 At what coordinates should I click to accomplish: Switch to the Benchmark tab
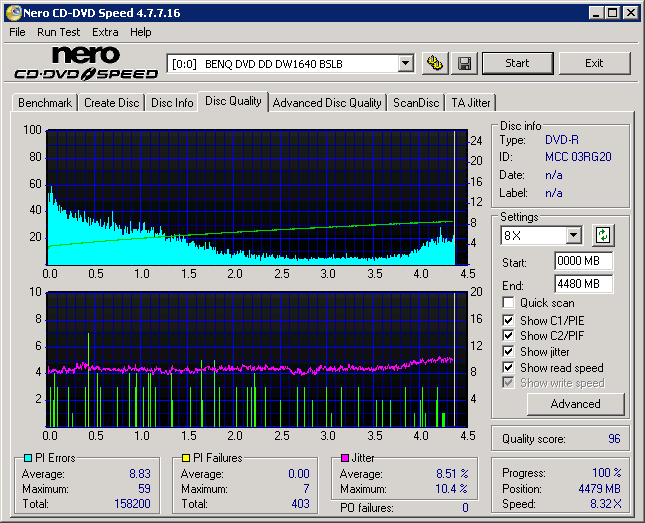[45, 103]
